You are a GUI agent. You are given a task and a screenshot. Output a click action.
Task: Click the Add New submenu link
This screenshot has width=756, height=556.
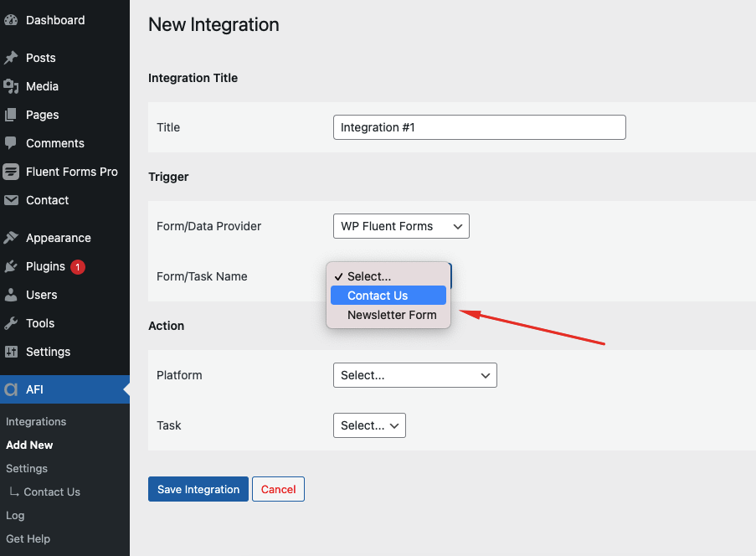29,445
